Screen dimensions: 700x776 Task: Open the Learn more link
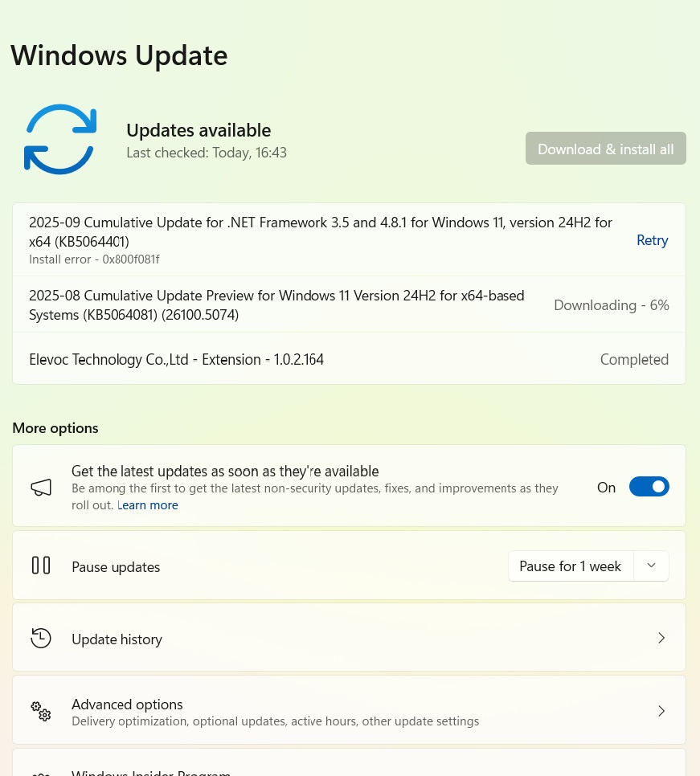pos(147,504)
